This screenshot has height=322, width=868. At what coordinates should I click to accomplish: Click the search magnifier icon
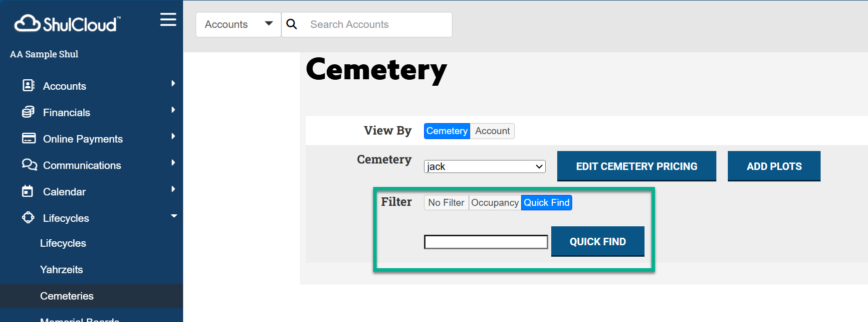point(292,24)
